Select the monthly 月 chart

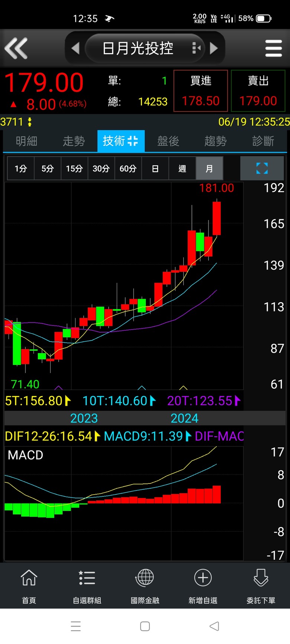[209, 168]
